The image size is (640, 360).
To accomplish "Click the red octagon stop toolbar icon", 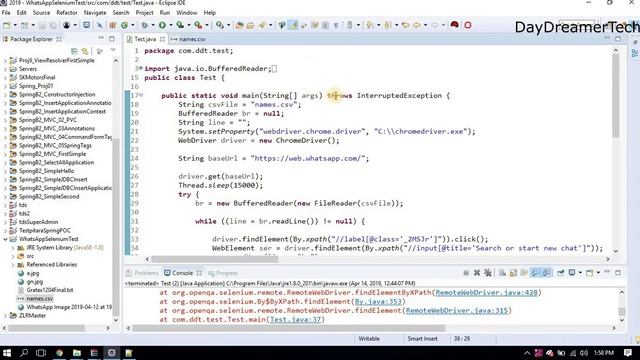I will [x=468, y=25].
